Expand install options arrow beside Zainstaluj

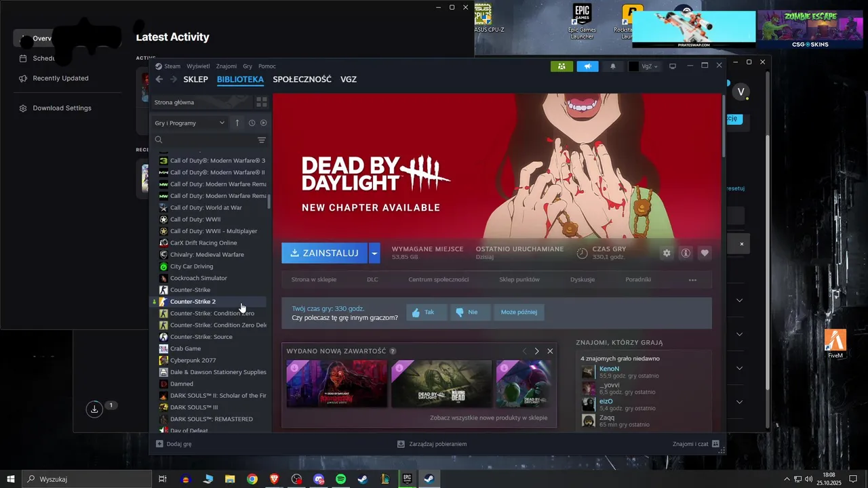pyautogui.click(x=374, y=253)
